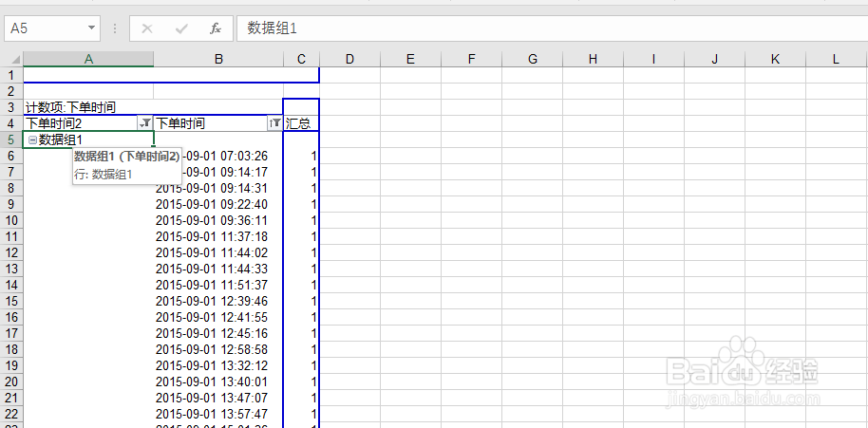Click cell 2015-09-01 12:45:16
This screenshot has width=868, height=428.
(218, 333)
